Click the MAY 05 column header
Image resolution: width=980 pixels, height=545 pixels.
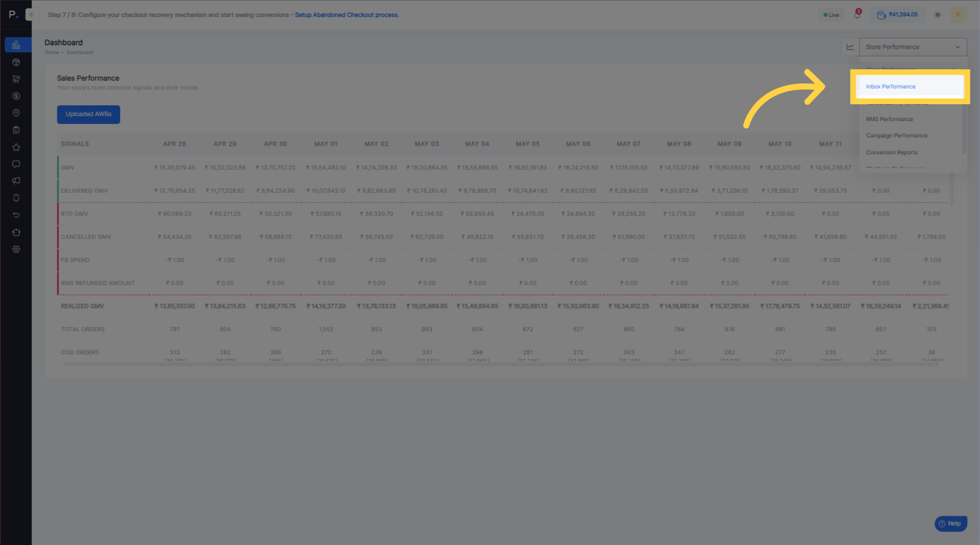528,144
